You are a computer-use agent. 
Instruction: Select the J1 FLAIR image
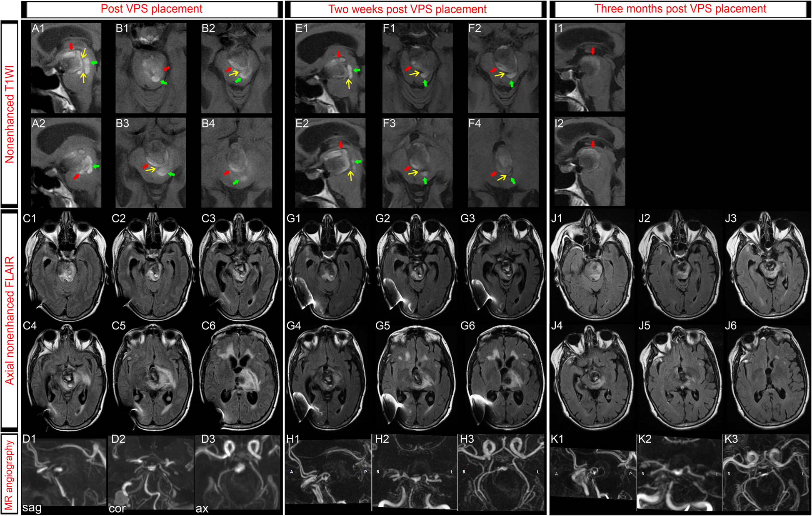click(592, 265)
